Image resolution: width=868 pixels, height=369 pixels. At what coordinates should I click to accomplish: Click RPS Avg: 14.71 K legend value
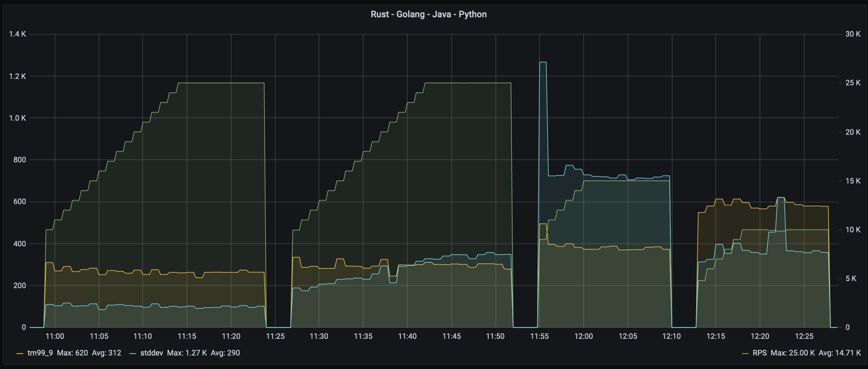[839, 353]
